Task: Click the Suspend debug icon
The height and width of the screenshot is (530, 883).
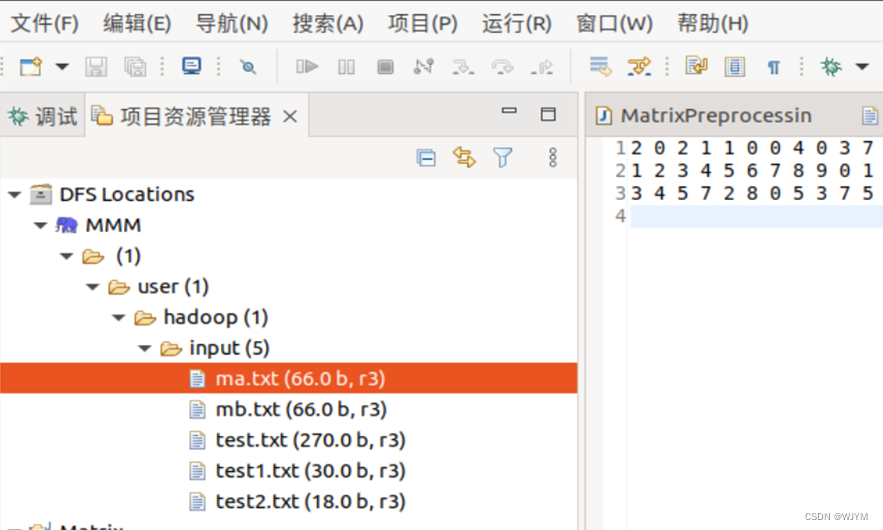Action: tap(346, 67)
